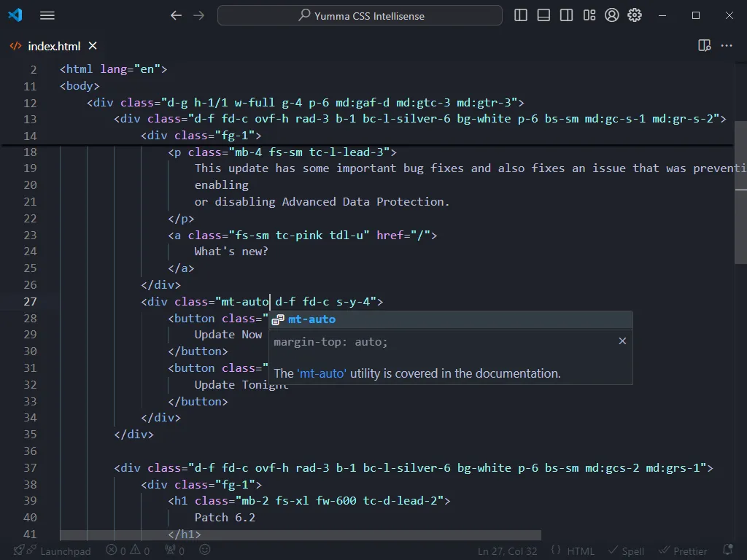Go forward with the right arrow
The width and height of the screenshot is (747, 560).
[198, 16]
